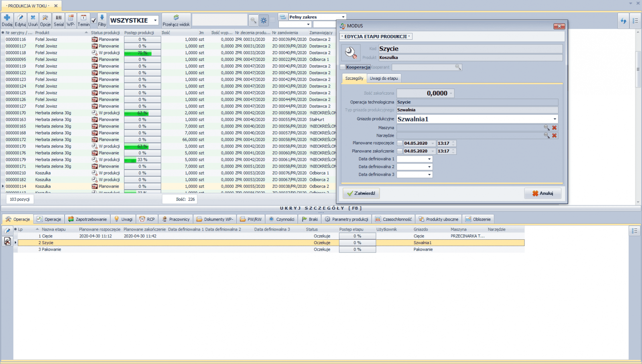The image size is (642, 364).
Task: Open Filtry with the down-arrow icon
Action: tap(102, 18)
